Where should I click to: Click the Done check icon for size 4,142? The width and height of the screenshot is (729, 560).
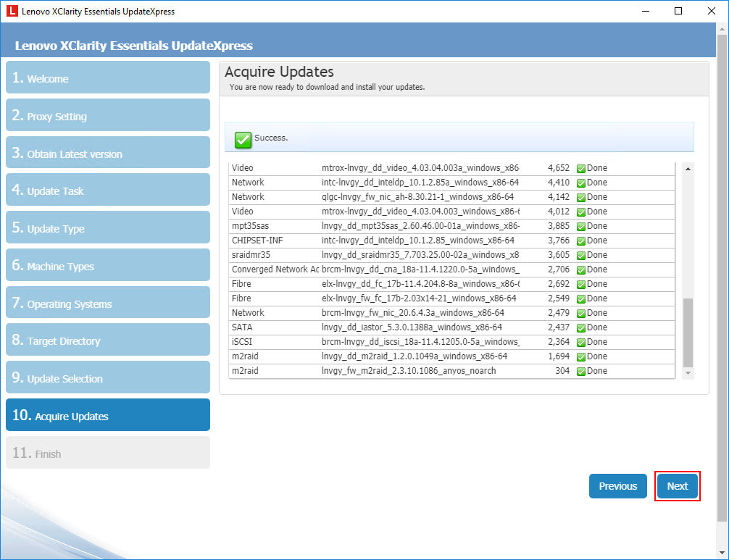click(x=581, y=198)
